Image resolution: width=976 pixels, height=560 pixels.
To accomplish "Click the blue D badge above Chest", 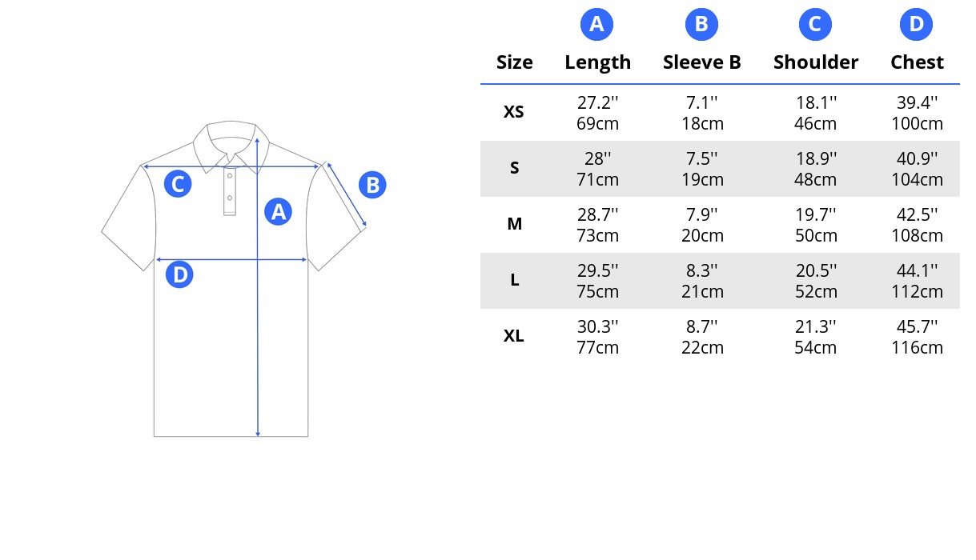I will point(917,25).
